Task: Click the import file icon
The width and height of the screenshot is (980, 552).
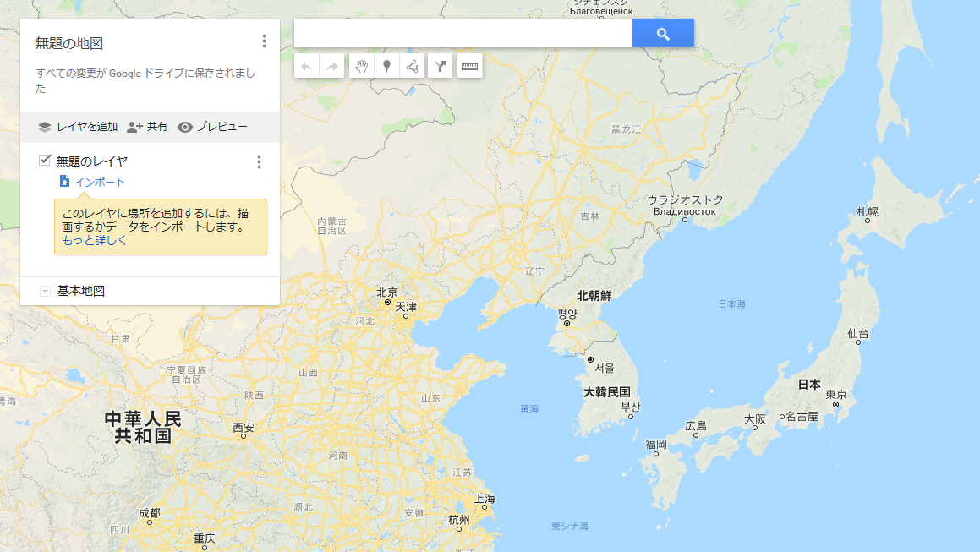Action: click(64, 181)
